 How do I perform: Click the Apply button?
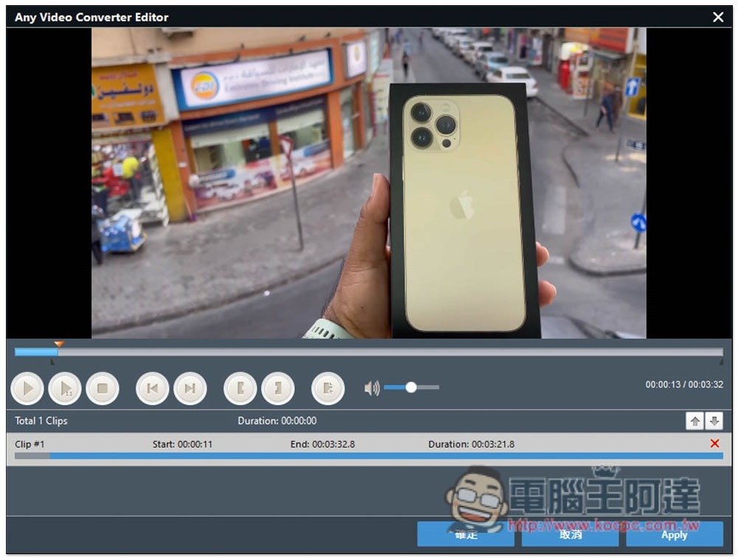(674, 534)
